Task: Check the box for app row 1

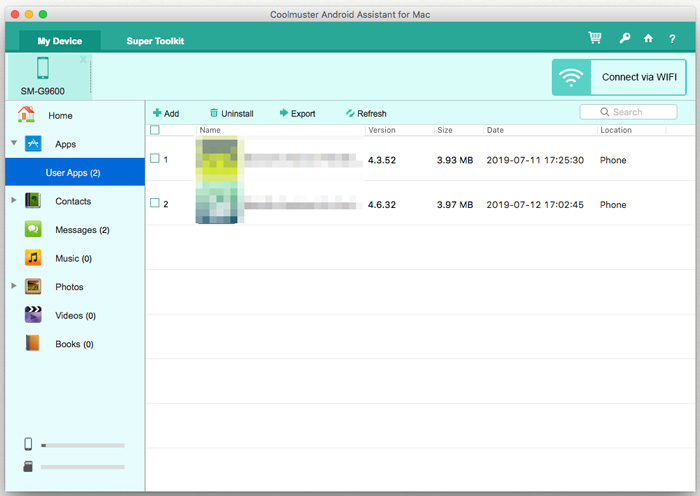Action: click(155, 158)
